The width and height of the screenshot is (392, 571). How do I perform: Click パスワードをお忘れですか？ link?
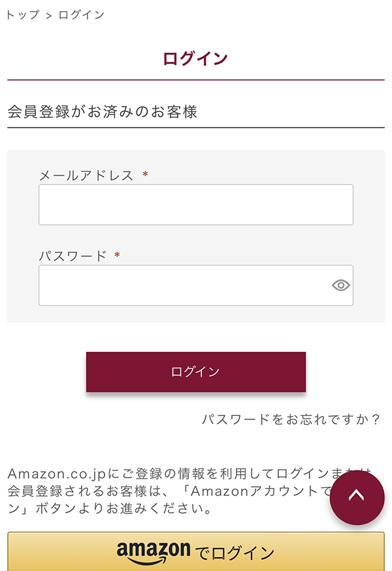pos(292,417)
